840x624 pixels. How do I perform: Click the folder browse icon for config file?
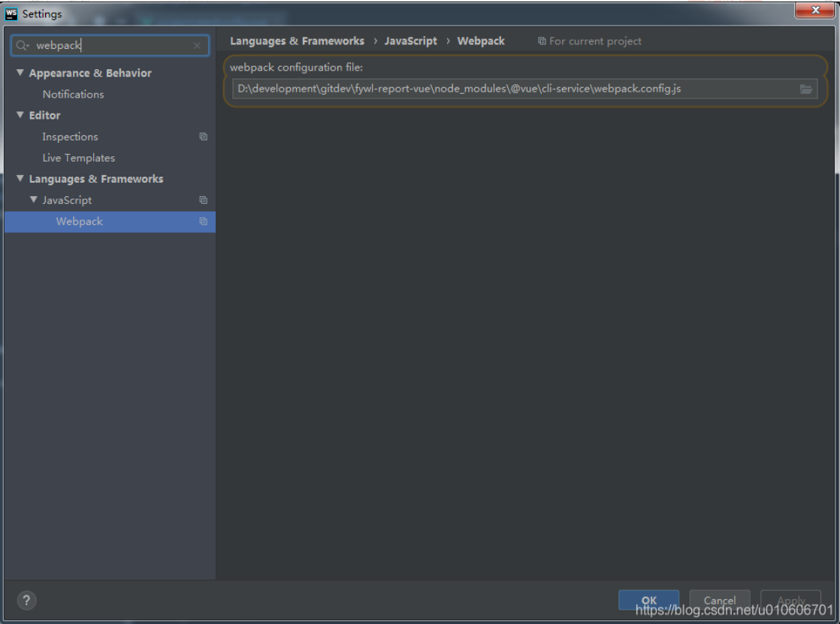805,89
